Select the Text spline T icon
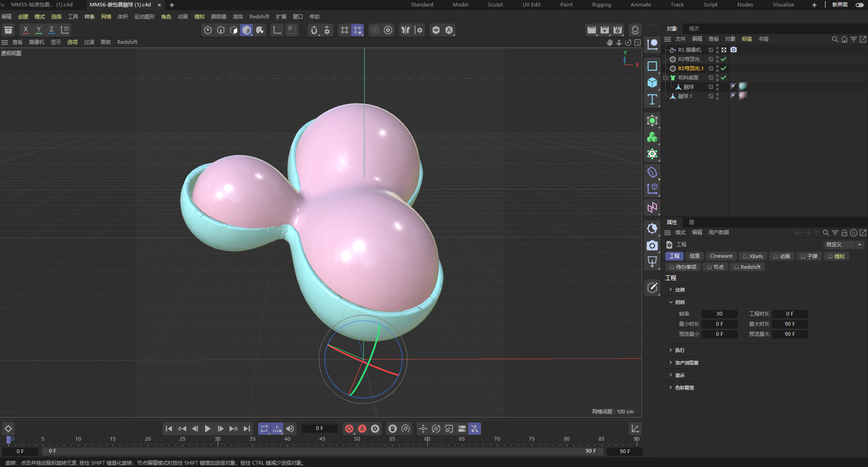 coord(652,99)
